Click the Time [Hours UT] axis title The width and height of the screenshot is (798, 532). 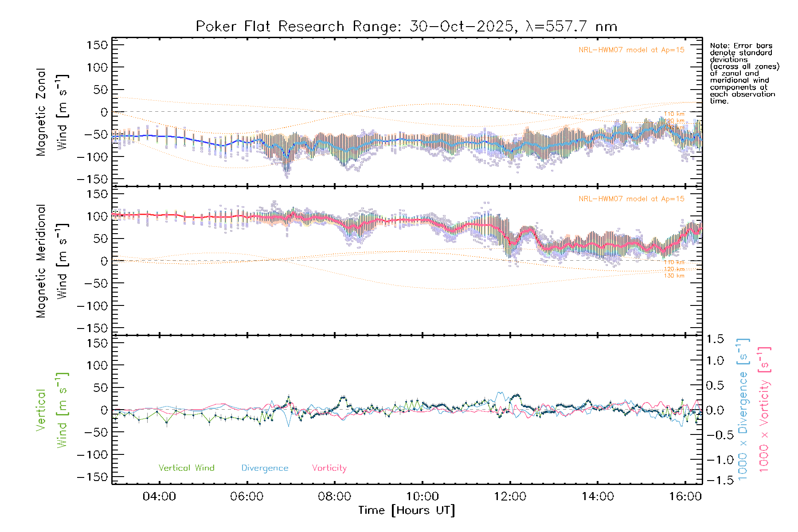tap(407, 510)
